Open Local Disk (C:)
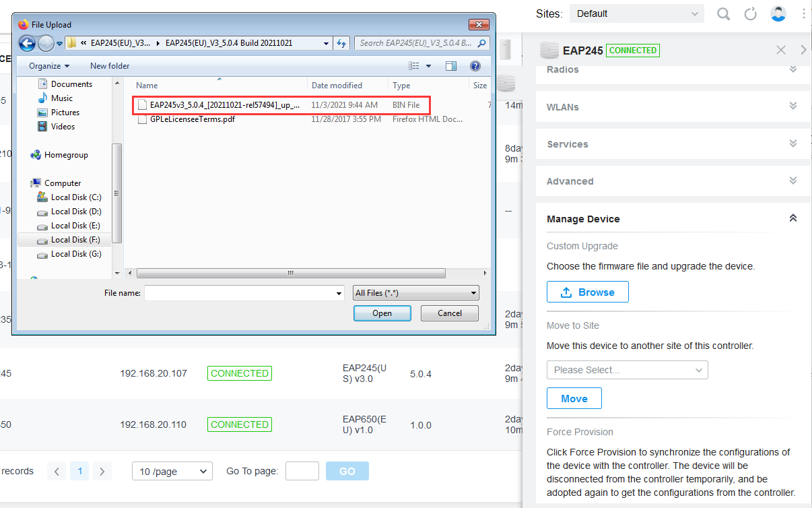812x508 pixels. (69, 197)
